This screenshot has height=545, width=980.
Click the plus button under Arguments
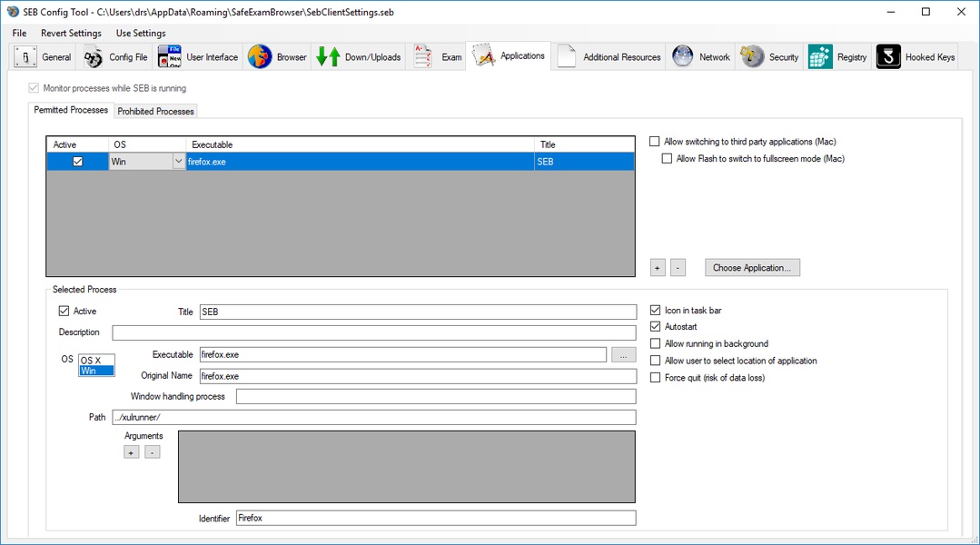(x=132, y=452)
